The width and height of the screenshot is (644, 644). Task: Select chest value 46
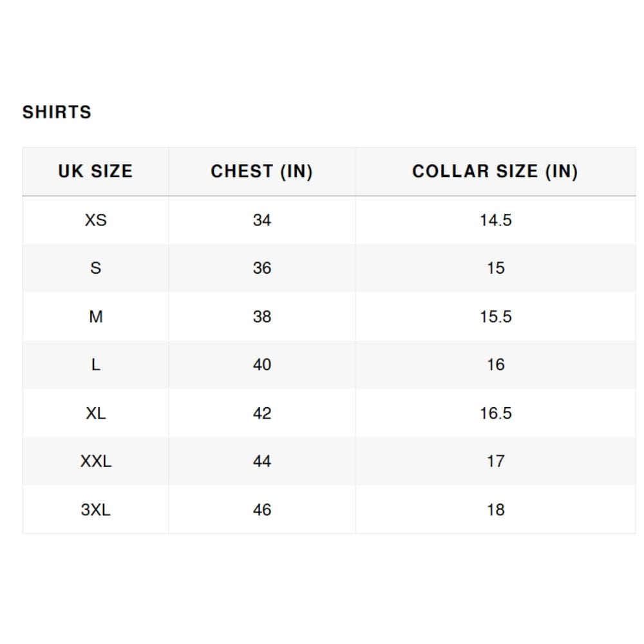262,510
